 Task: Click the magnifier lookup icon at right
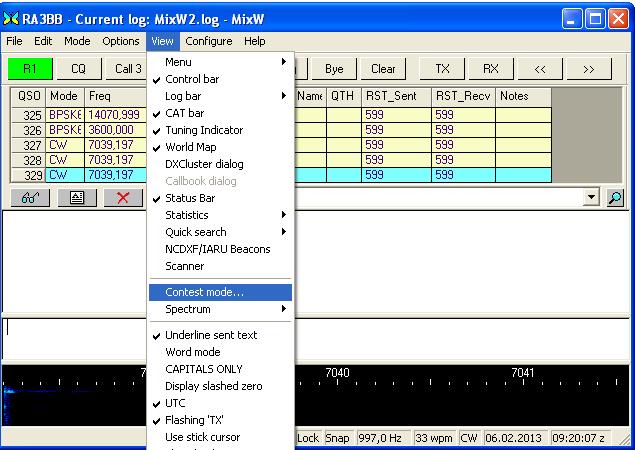[x=616, y=198]
